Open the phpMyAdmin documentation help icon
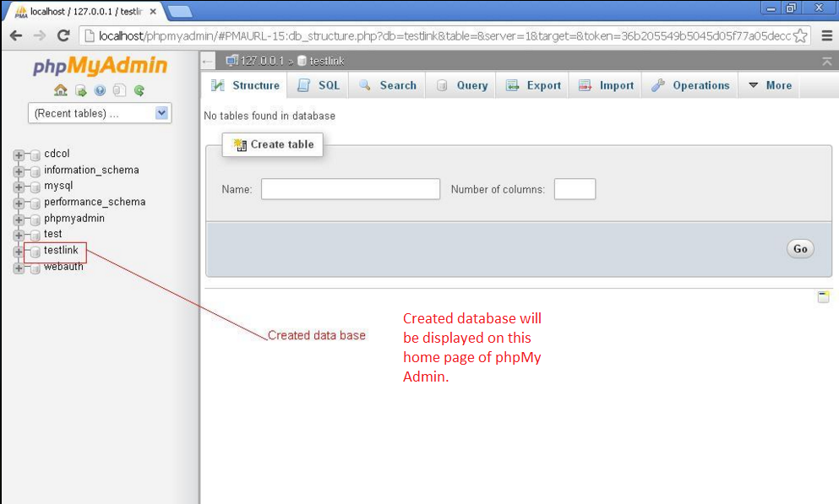Viewport: 839px width, 504px height. (x=100, y=90)
